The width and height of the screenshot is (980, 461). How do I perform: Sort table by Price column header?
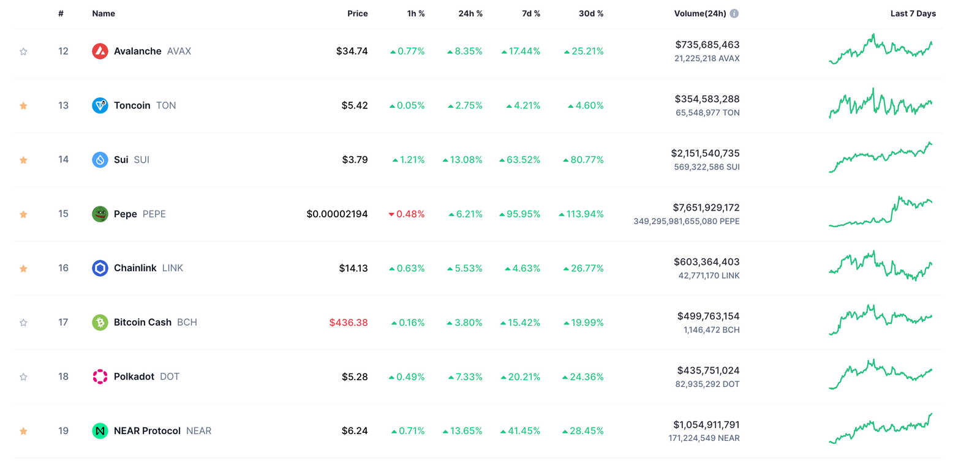(x=357, y=13)
